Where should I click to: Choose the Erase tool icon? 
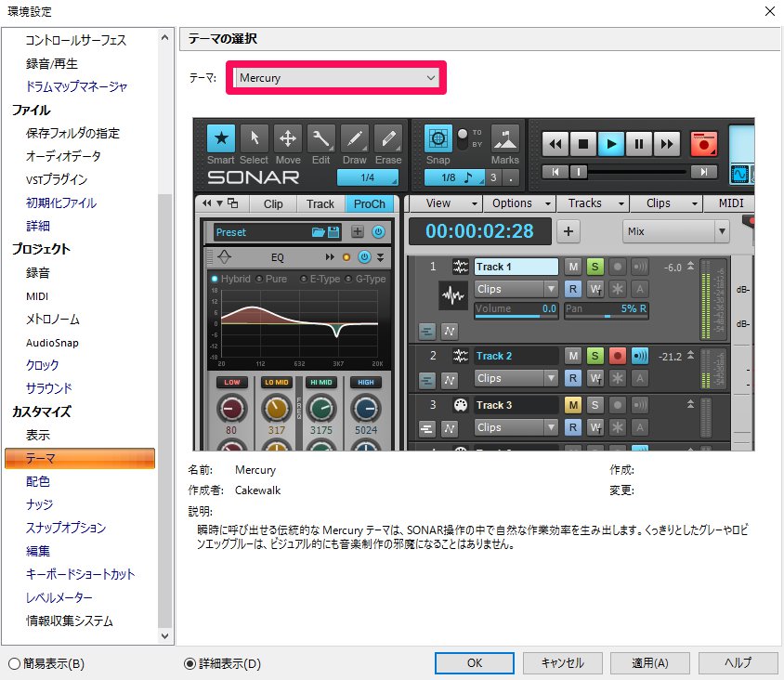tap(388, 138)
